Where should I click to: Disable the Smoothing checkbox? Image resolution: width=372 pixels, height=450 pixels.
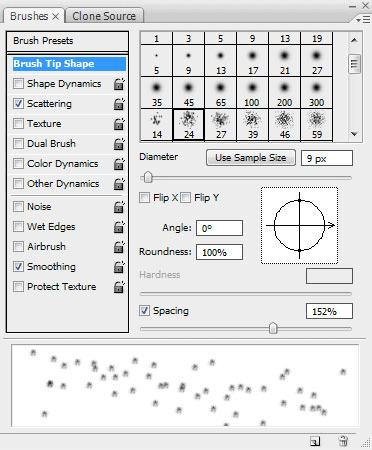pos(18,266)
